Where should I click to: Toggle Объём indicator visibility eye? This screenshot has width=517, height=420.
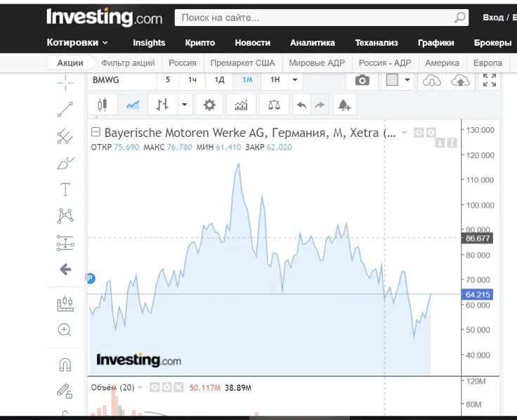coord(155,387)
